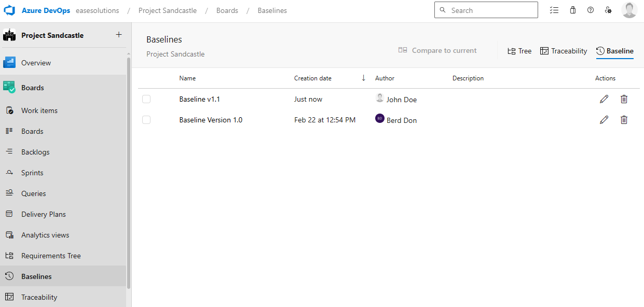Click the sort arrow on Creation date
Screen dimensions: 644x307
coord(363,78)
